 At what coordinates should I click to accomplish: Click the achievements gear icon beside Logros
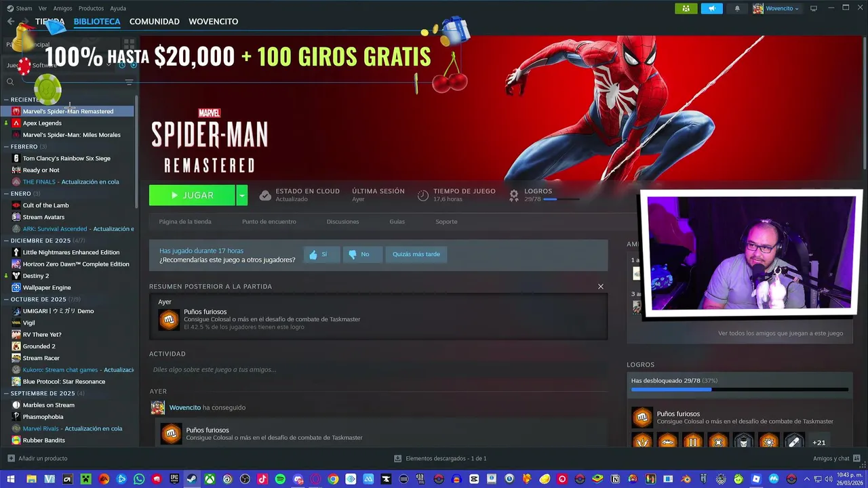[x=514, y=195]
